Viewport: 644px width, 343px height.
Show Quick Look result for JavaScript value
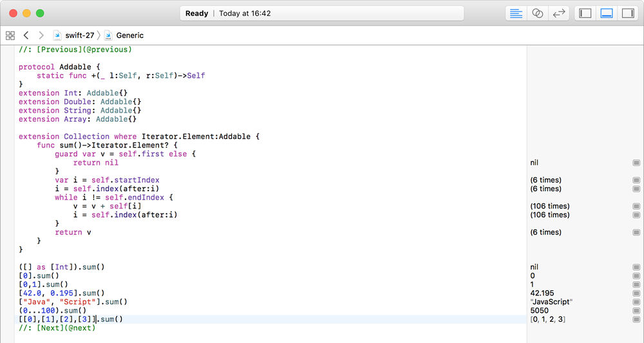(636, 302)
